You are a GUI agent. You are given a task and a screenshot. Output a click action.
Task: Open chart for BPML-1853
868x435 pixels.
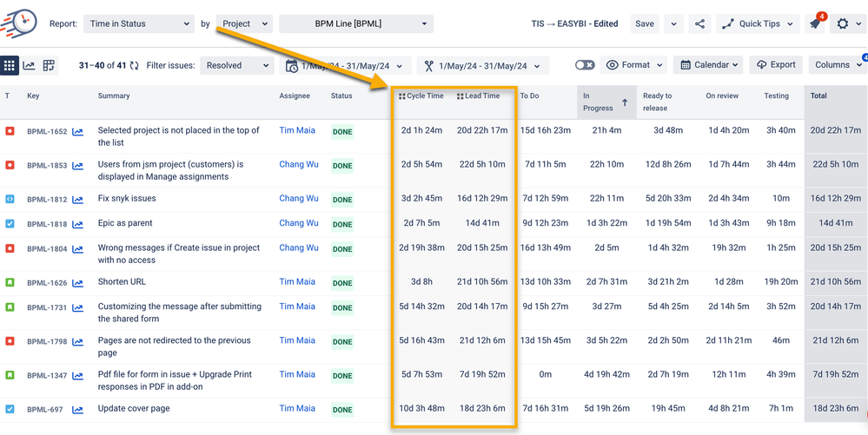pyautogui.click(x=77, y=166)
